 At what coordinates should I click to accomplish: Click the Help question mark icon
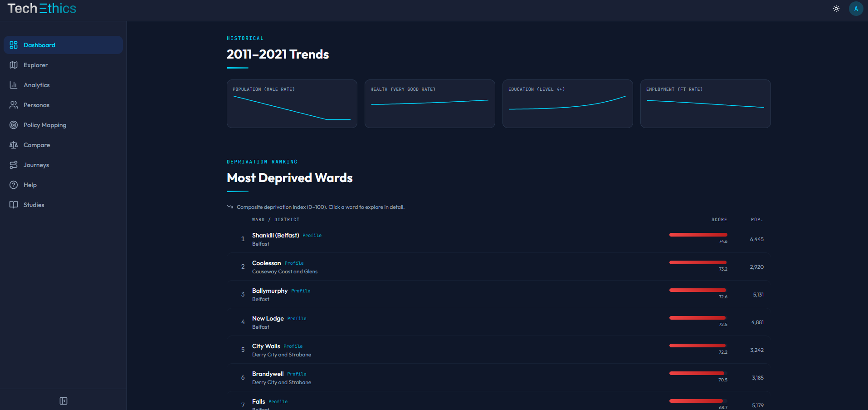(x=14, y=185)
